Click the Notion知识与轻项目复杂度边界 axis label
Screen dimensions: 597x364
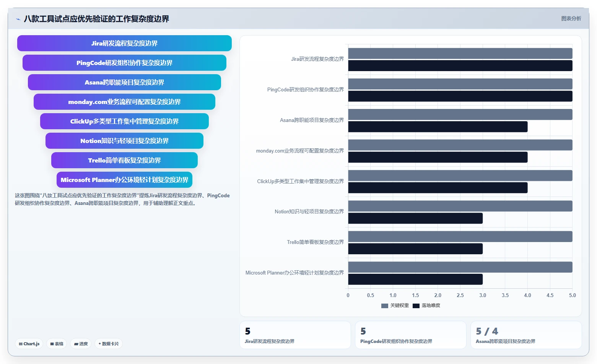(309, 211)
